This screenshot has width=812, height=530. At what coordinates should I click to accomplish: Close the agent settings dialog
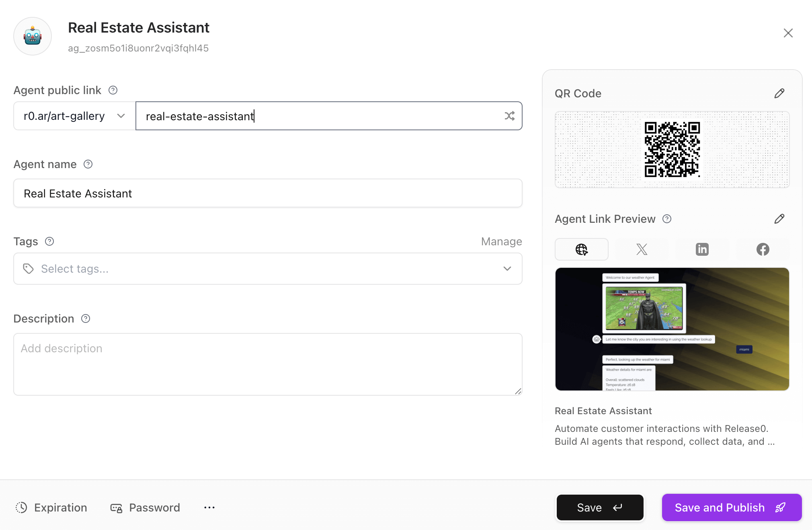coord(788,33)
